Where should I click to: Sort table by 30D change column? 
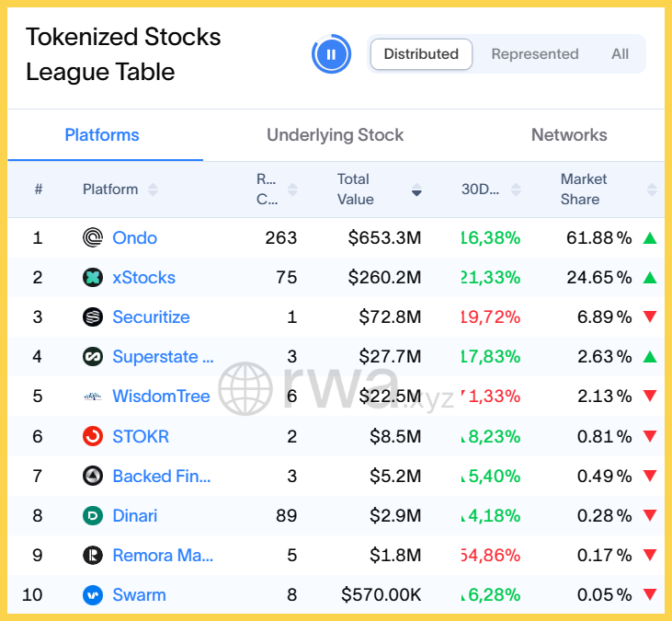coord(491,190)
